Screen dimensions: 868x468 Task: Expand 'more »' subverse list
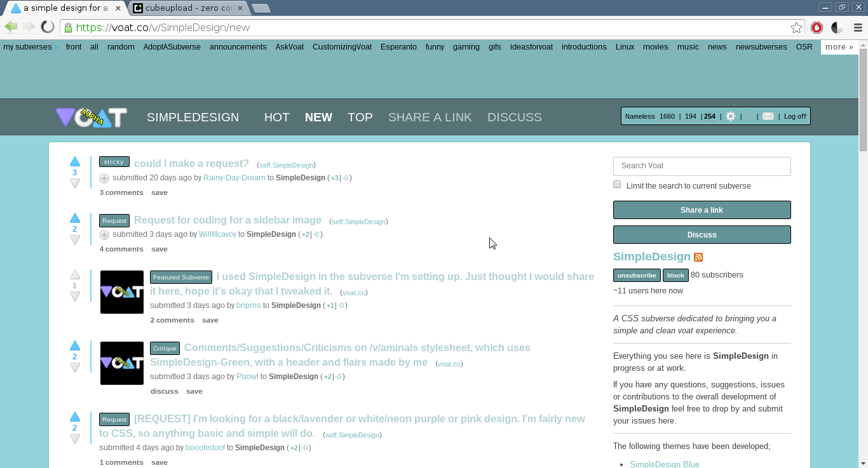click(839, 47)
